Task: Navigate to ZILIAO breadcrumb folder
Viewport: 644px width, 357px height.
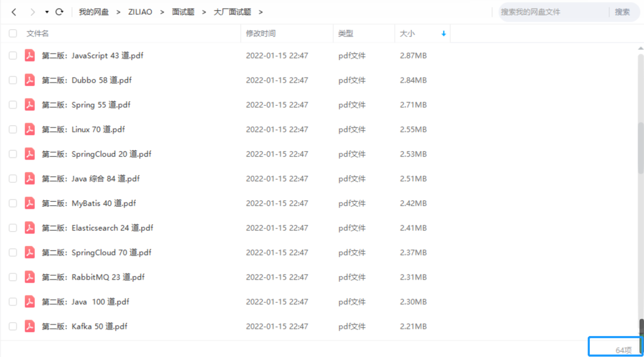Action: click(140, 12)
